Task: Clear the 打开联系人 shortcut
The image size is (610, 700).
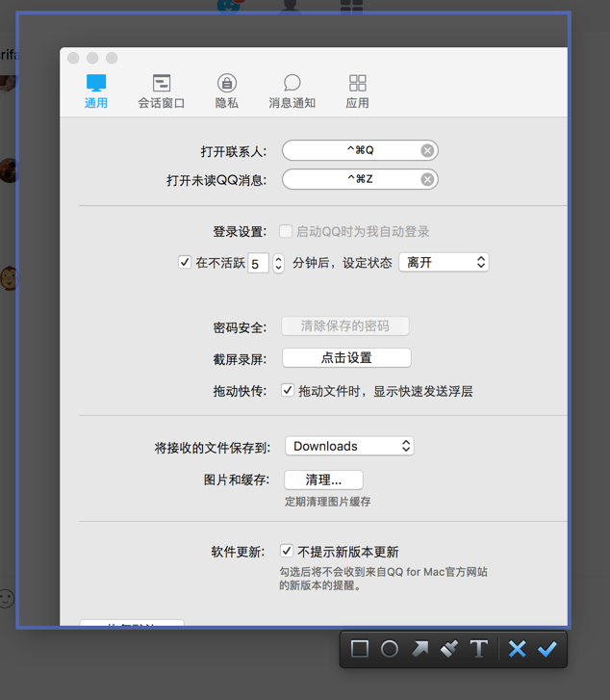Action: coord(427,150)
